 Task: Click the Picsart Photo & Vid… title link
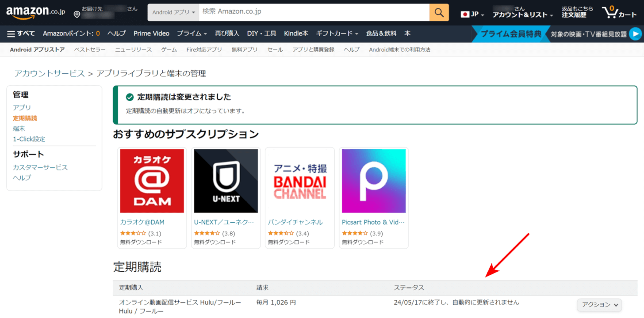tap(373, 222)
